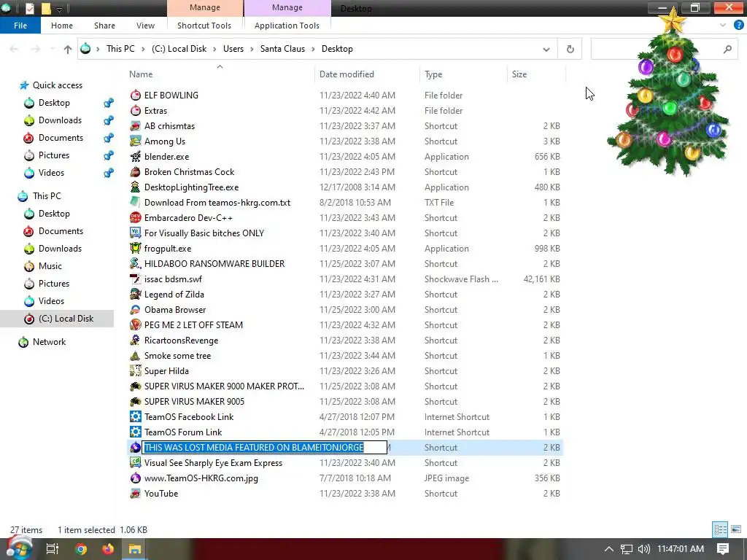747x560 pixels.
Task: Refresh the Desktop folder view
Action: point(570,49)
